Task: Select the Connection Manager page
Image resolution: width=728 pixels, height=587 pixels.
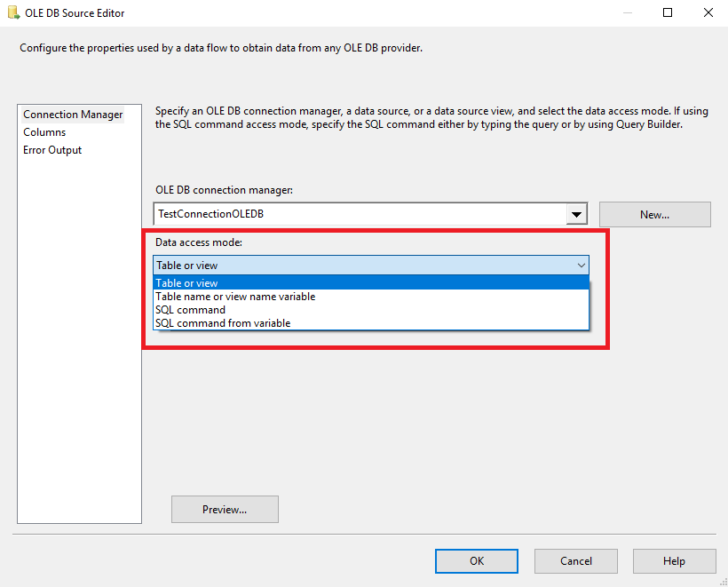Action: tap(72, 114)
